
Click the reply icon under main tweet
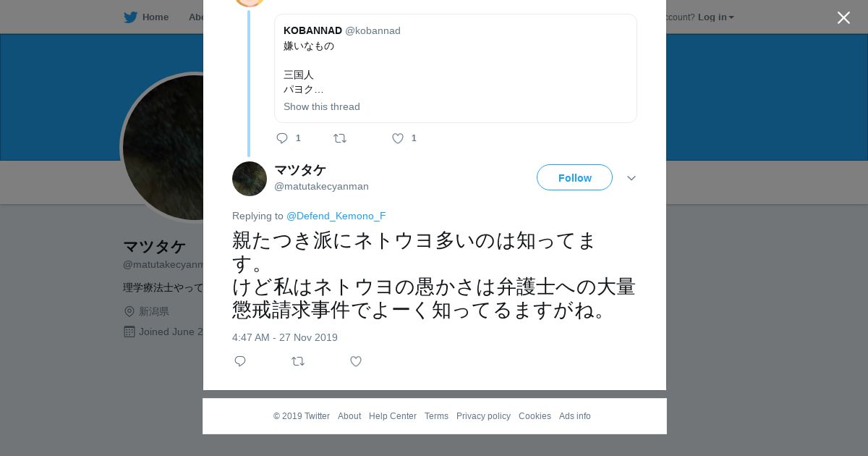pyautogui.click(x=240, y=361)
